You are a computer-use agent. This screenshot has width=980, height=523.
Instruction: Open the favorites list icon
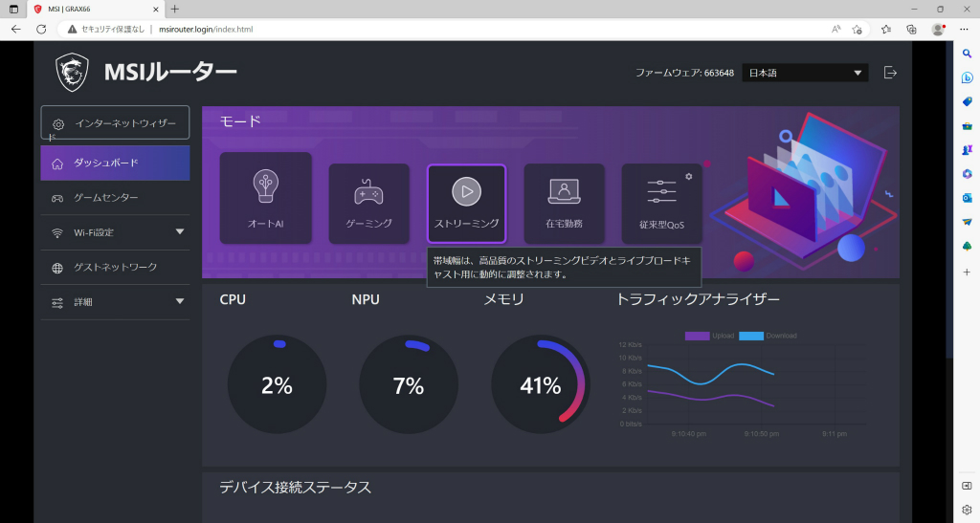(x=885, y=30)
